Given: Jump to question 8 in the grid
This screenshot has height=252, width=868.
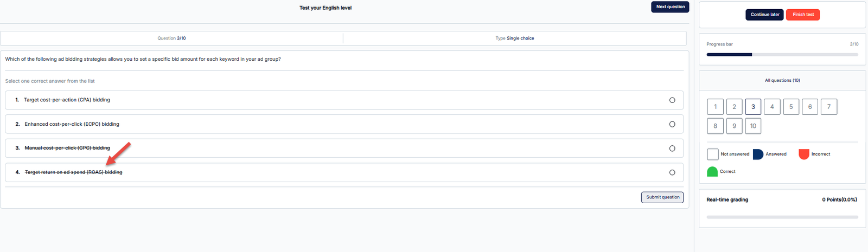Looking at the screenshot, I should (715, 126).
